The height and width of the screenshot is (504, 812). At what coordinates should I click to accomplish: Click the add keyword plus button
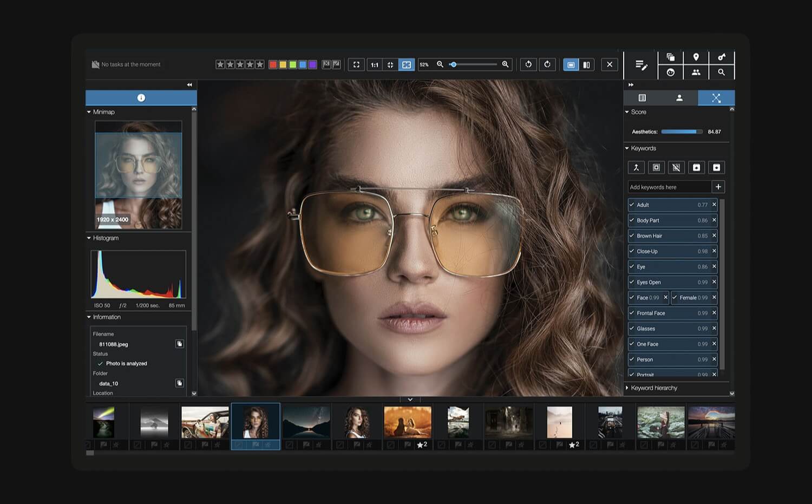718,187
